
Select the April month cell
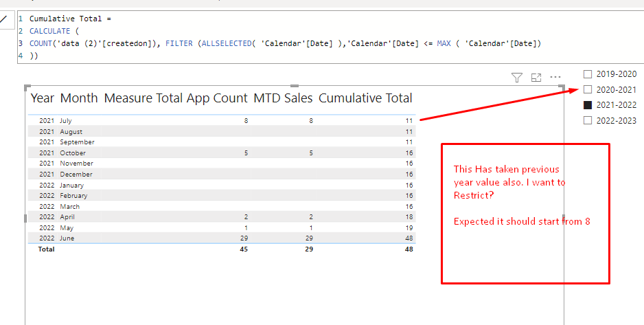tap(67, 217)
